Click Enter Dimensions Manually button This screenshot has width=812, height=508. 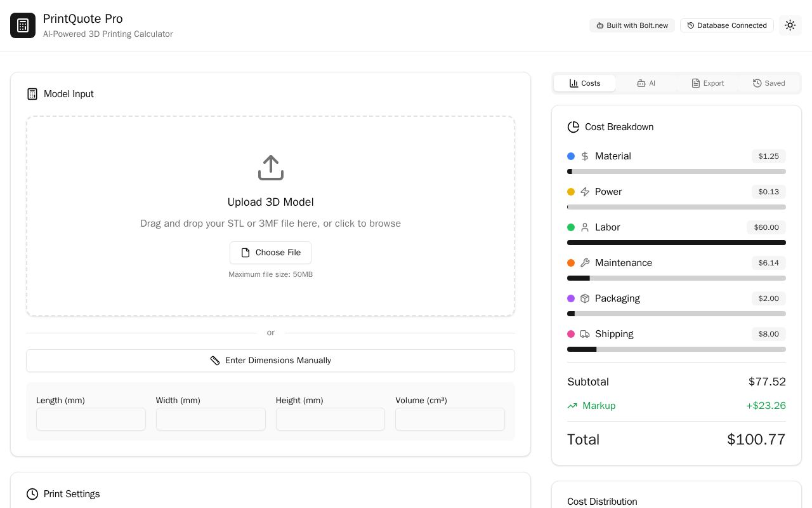270,361
